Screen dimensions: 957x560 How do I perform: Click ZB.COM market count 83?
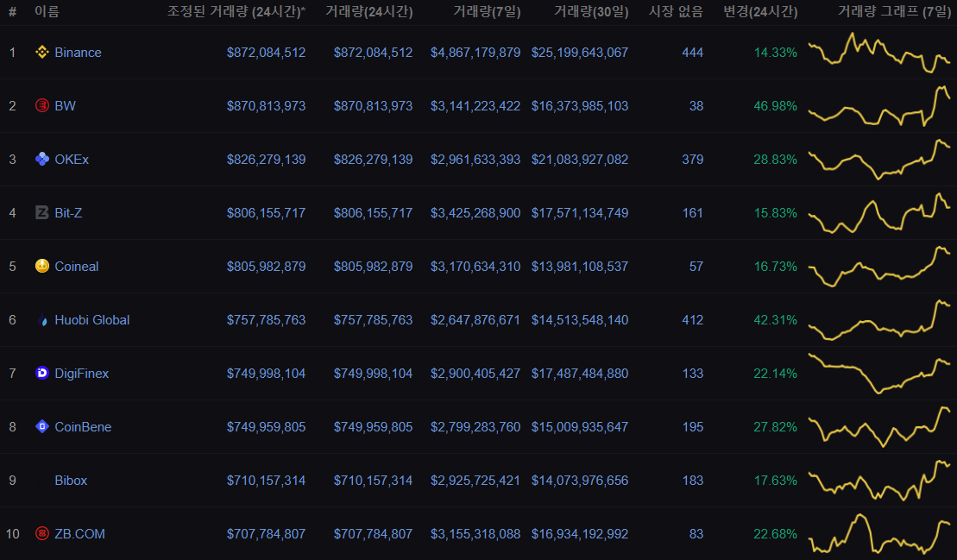pyautogui.click(x=696, y=534)
